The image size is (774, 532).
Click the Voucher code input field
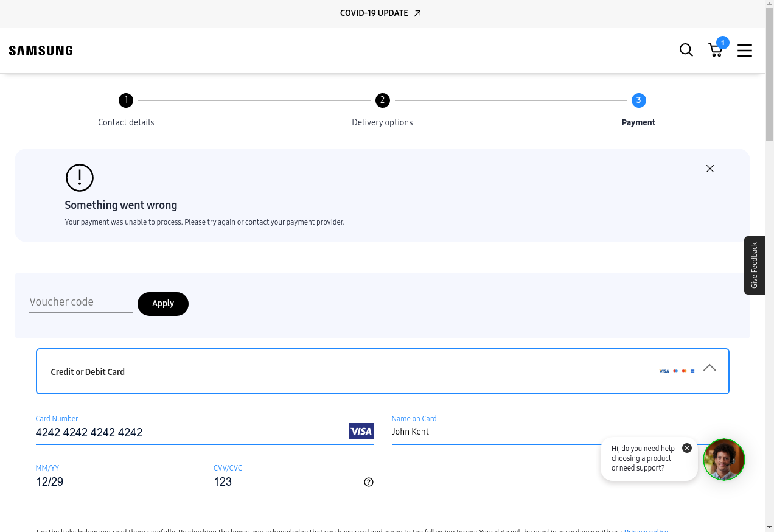[x=80, y=302]
